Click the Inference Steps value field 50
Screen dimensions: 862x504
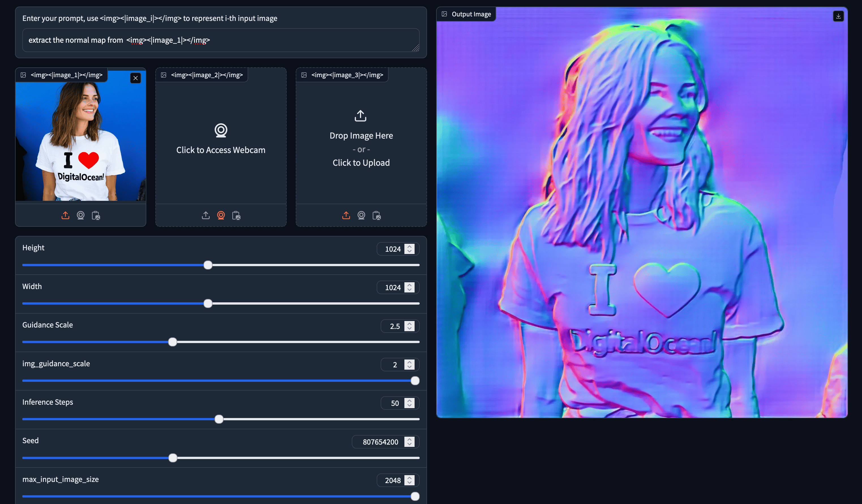pos(400,403)
